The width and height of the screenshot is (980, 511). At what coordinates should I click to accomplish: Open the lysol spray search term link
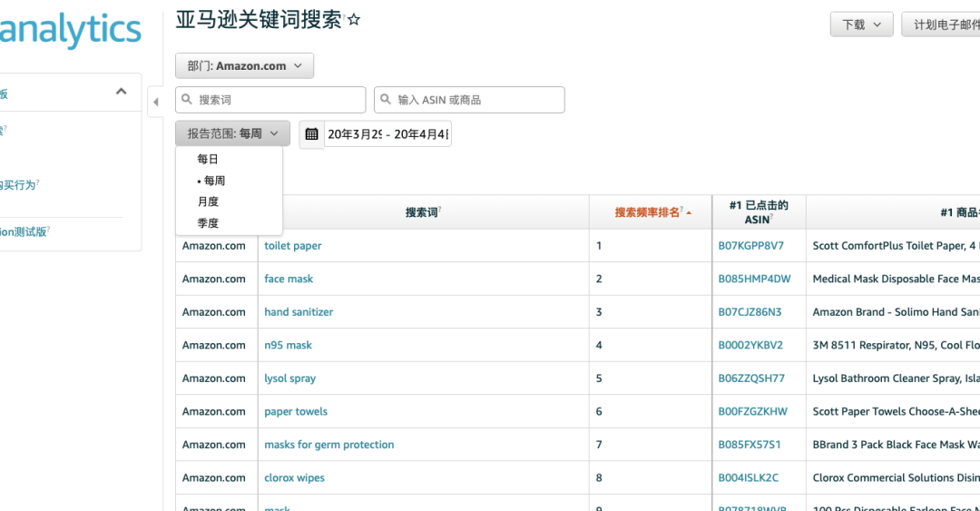[290, 378]
